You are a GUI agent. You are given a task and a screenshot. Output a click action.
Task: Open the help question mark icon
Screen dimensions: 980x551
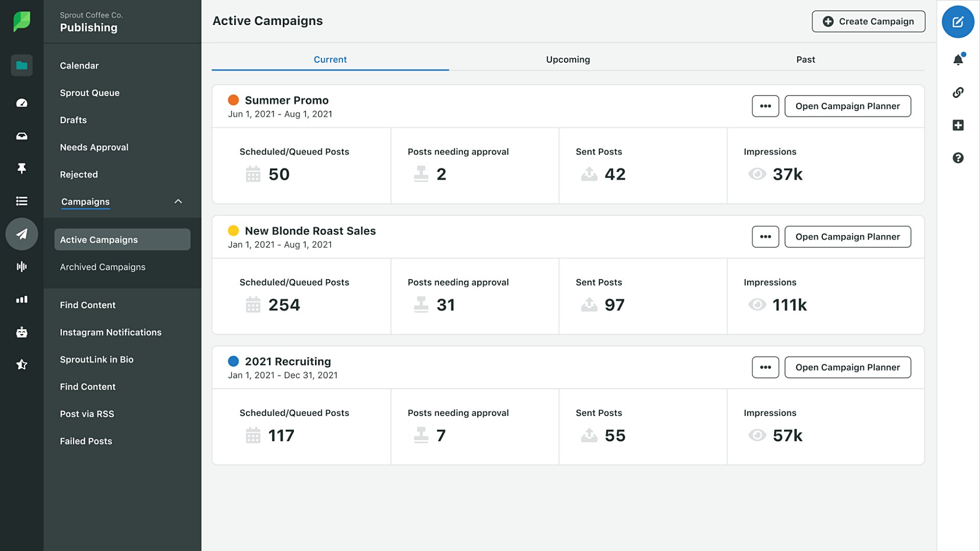pyautogui.click(x=958, y=158)
